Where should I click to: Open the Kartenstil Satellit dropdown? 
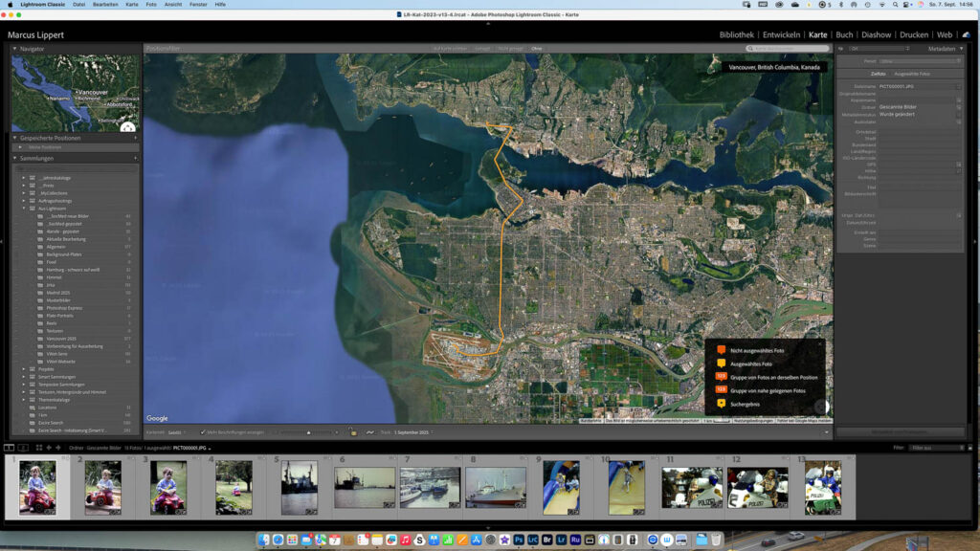(x=177, y=432)
